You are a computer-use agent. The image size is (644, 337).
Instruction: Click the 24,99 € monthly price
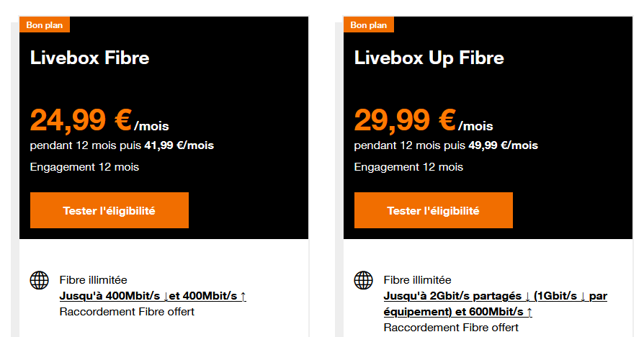coord(99,120)
